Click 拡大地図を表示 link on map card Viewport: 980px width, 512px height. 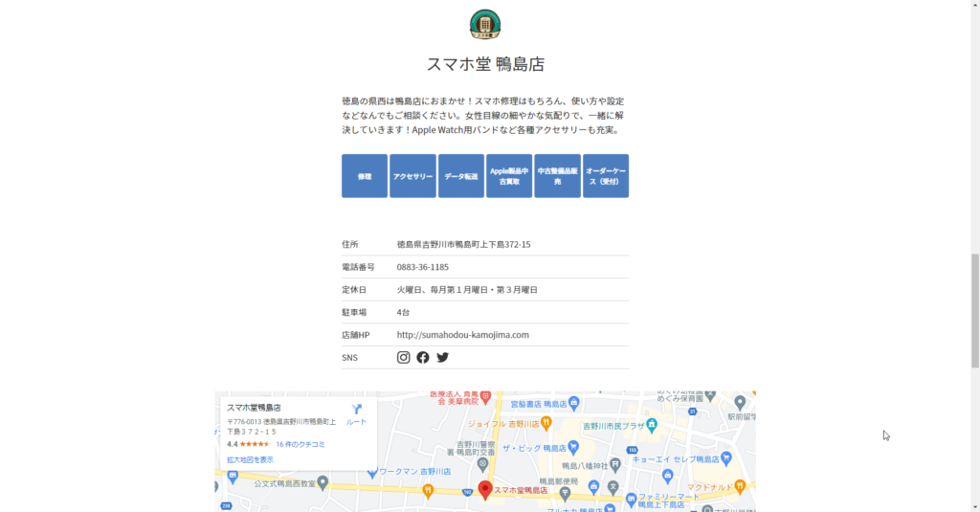tap(250, 459)
